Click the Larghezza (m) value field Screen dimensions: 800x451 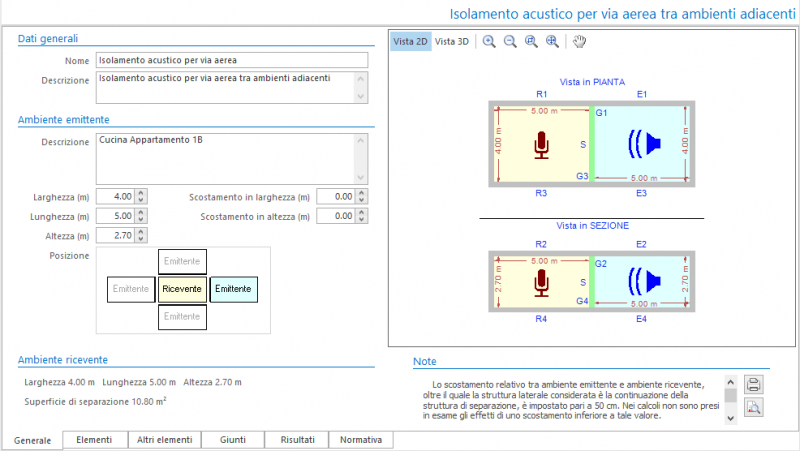pos(116,196)
